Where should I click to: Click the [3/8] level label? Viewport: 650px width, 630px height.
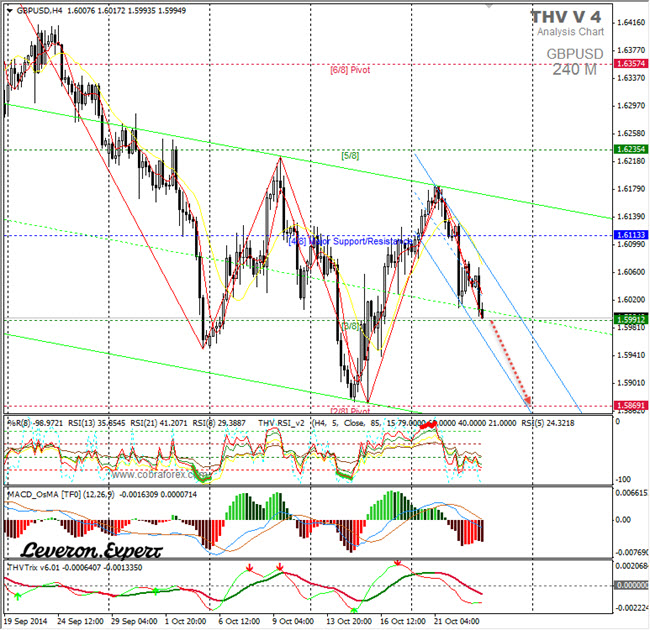351,326
